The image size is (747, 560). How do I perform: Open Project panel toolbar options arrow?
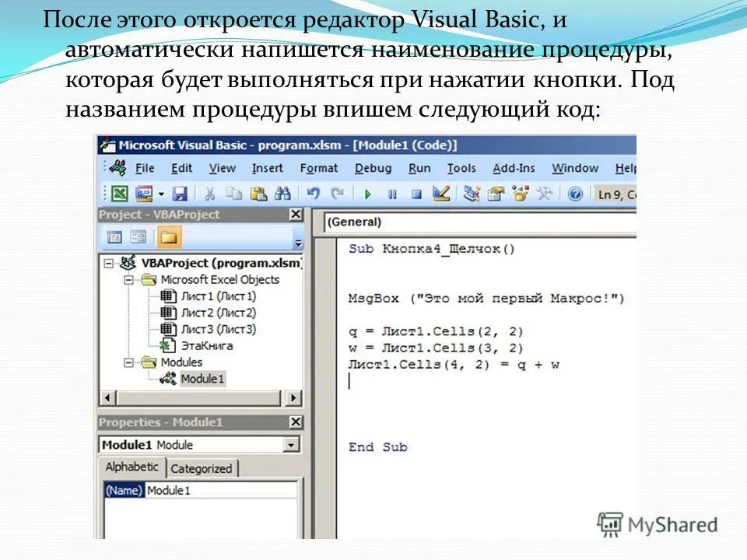298,243
